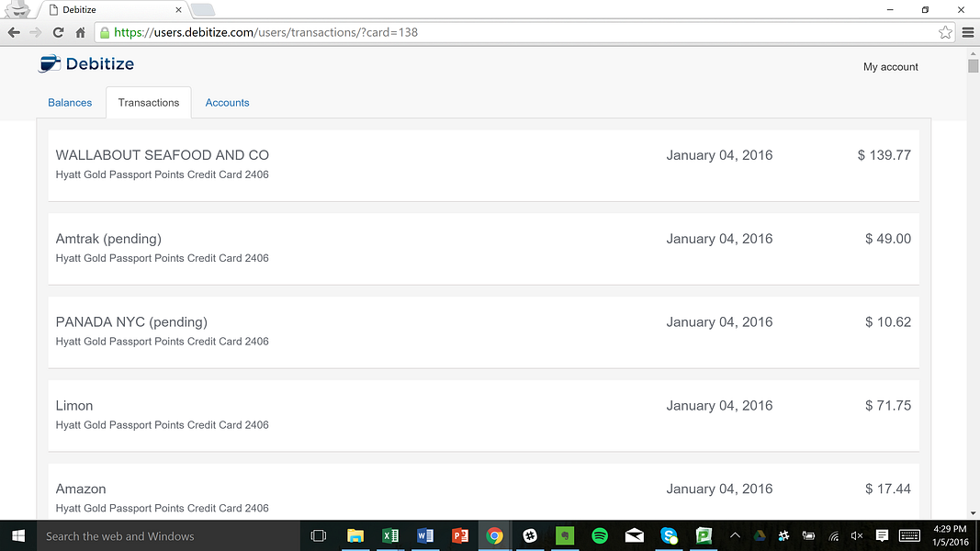Viewport: 980px width, 551px height.
Task: Click the $ 10.62 amount
Action: 888,321
